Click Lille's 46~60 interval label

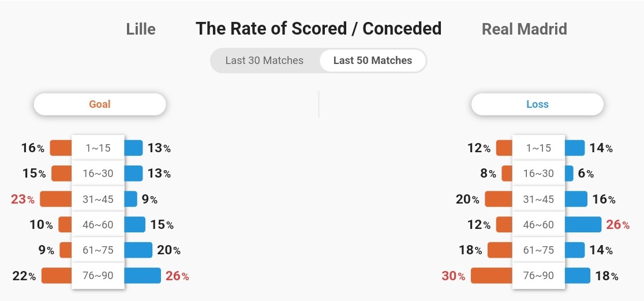click(98, 225)
